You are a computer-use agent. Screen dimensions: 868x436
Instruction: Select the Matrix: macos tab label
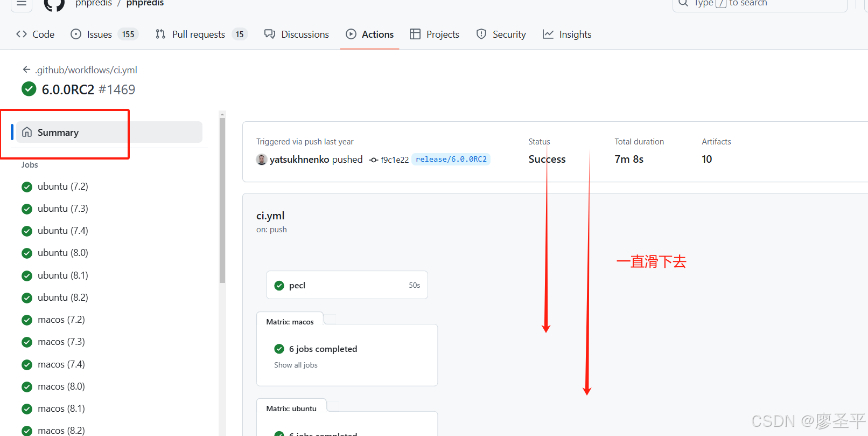point(290,322)
